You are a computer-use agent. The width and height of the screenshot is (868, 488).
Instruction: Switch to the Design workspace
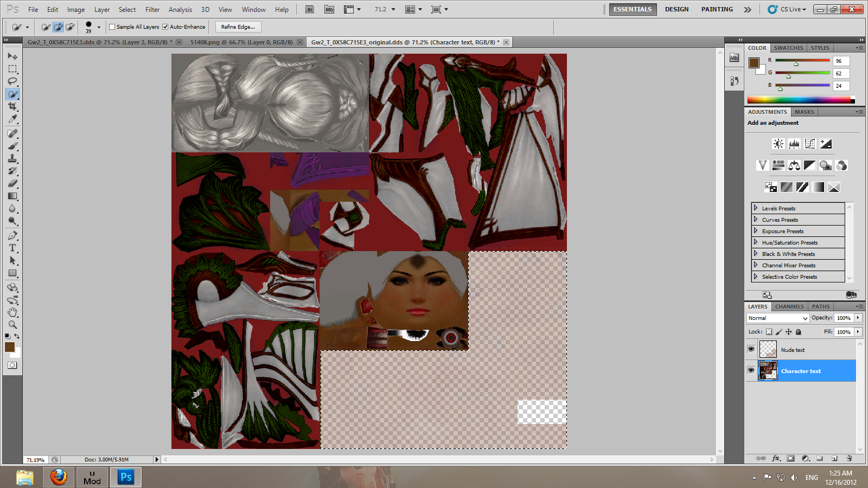676,9
